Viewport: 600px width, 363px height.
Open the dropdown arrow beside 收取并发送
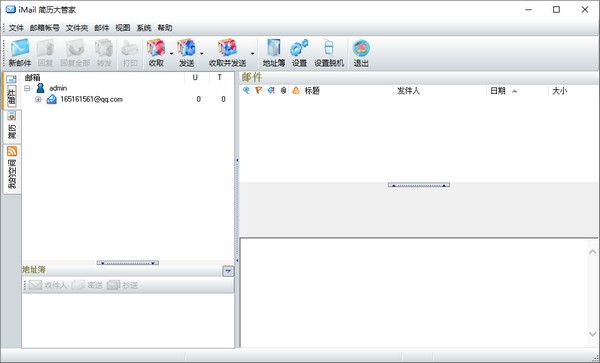[252, 54]
